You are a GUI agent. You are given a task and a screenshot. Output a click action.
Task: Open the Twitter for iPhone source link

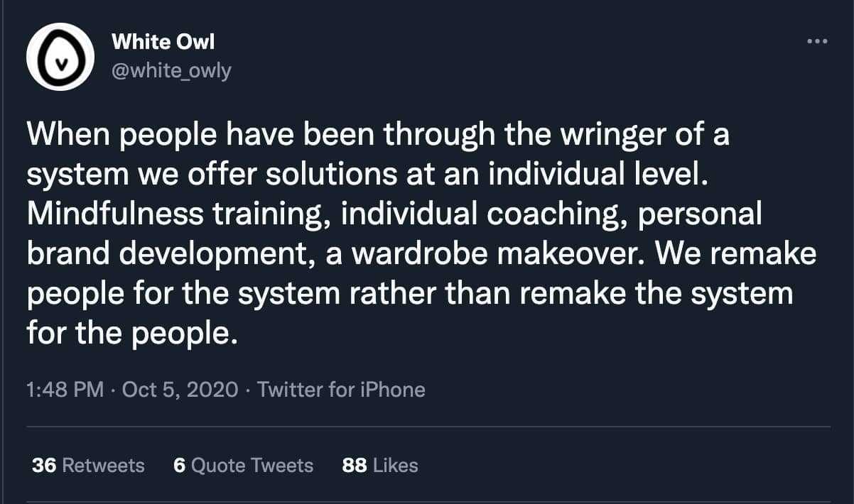[341, 390]
